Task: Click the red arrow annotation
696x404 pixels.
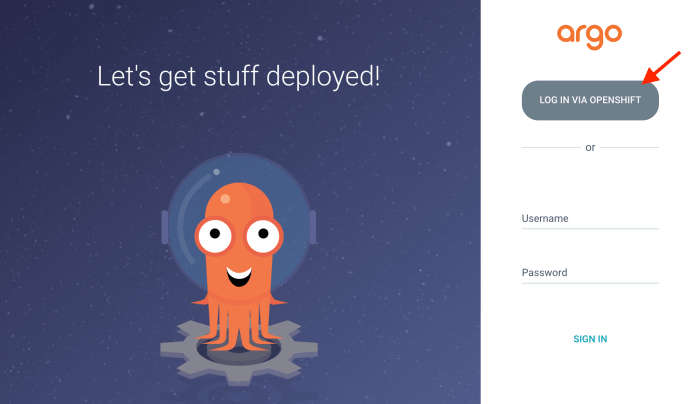Action: (x=661, y=66)
